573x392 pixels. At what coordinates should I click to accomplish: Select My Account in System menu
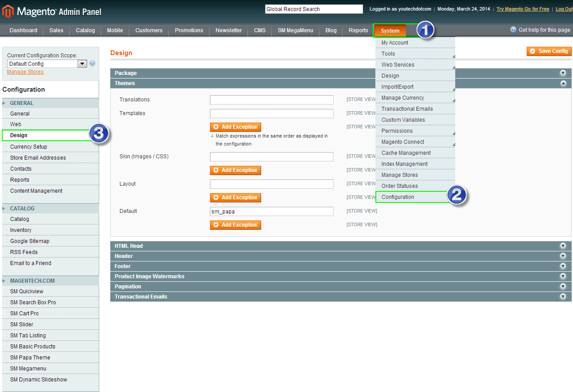pos(415,43)
